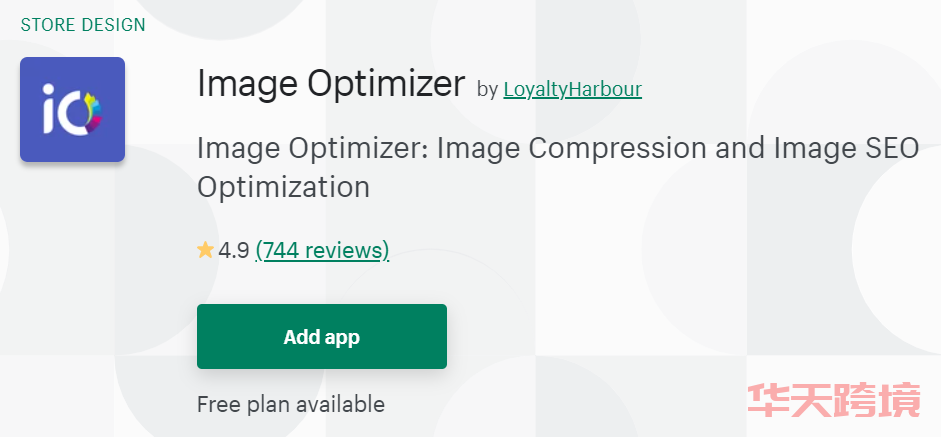Click the Add app button
This screenshot has width=941, height=437.
(x=322, y=336)
